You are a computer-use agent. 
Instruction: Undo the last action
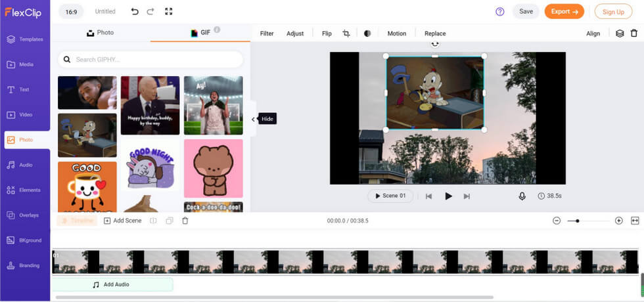135,12
